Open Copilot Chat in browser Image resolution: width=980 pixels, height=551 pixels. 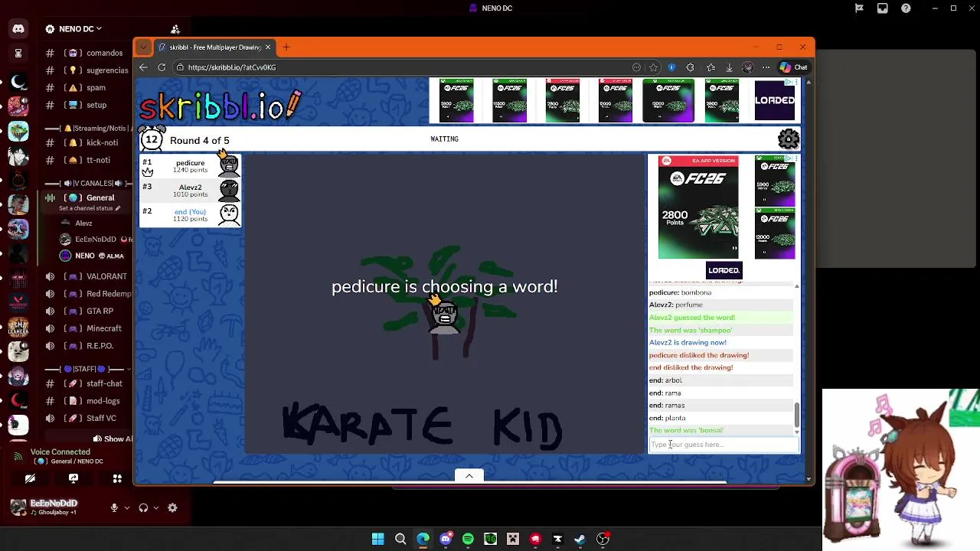tap(793, 67)
